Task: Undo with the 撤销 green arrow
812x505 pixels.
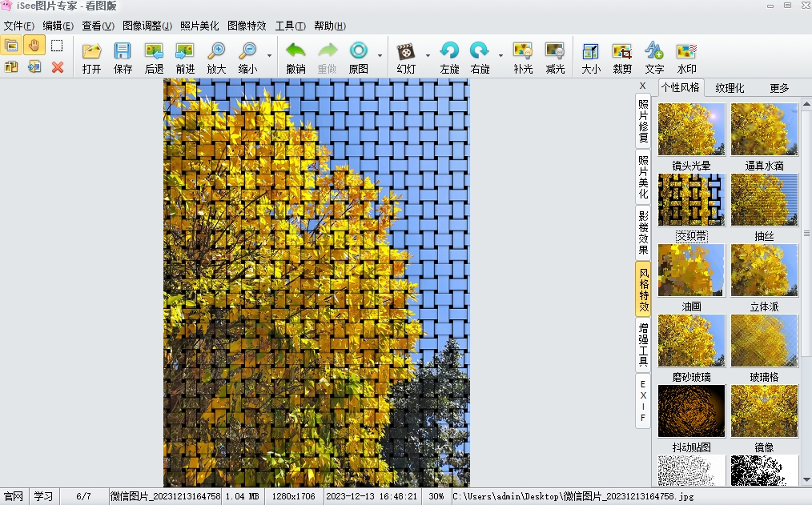Action: tap(295, 58)
